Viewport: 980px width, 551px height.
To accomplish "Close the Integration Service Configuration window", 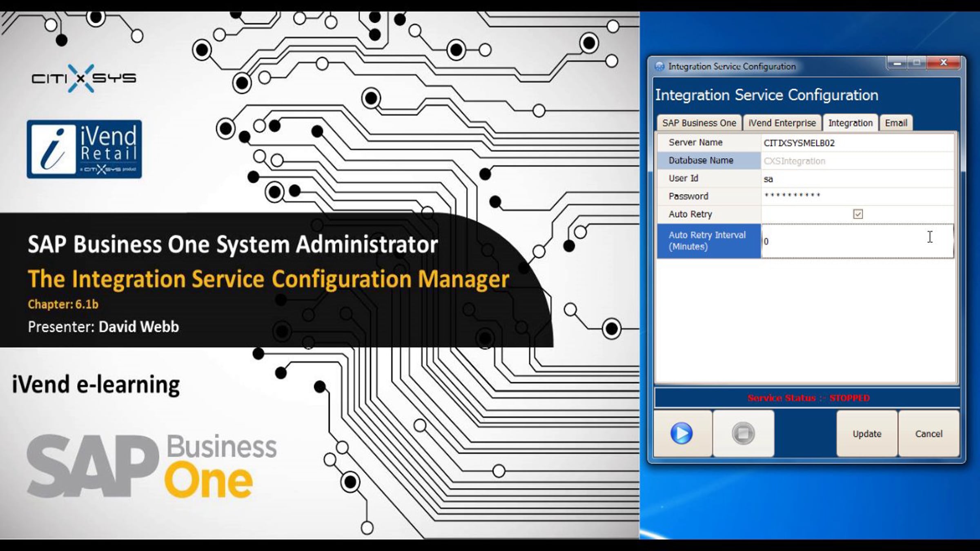I will 944,63.
